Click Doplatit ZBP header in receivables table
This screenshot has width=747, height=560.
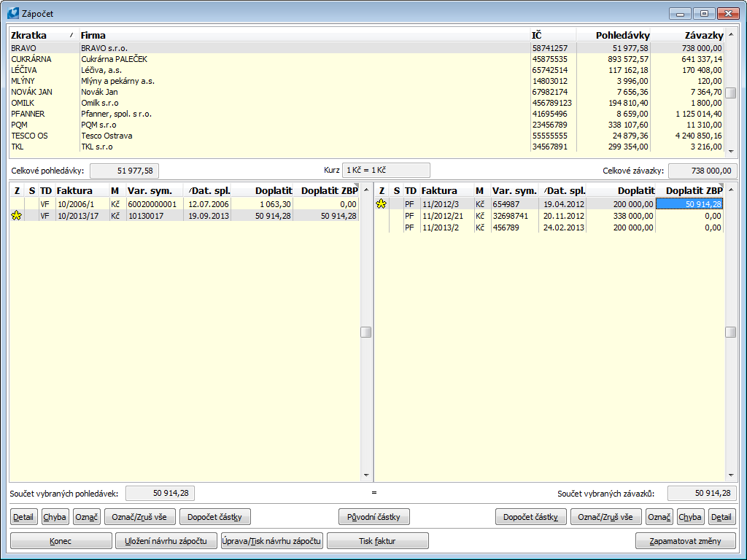[326, 191]
